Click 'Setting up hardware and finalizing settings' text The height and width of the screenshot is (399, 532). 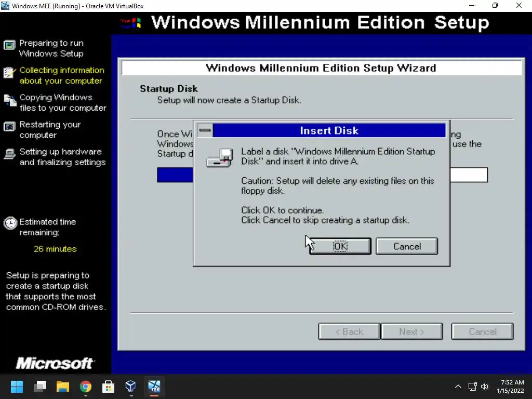[x=62, y=157]
